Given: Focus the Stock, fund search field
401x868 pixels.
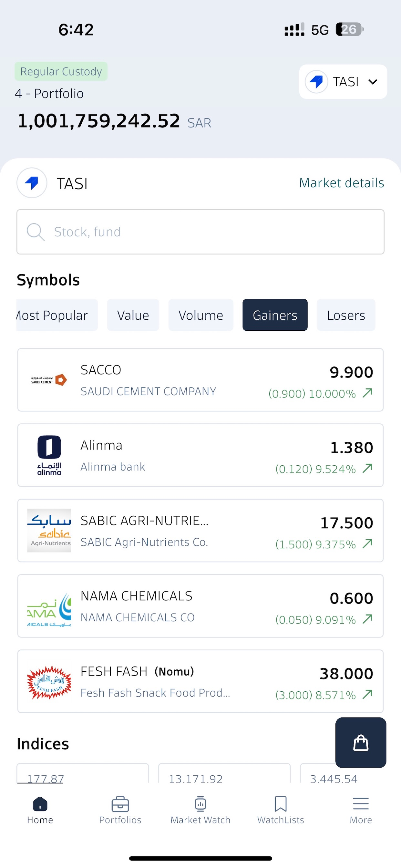Looking at the screenshot, I should (x=200, y=232).
